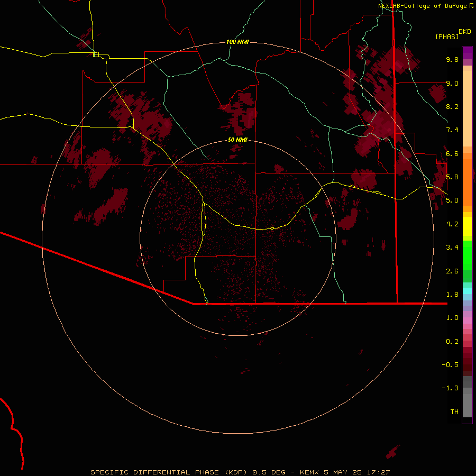Click the 7.4 scale value label
This screenshot has width=476, height=476.
(452, 130)
